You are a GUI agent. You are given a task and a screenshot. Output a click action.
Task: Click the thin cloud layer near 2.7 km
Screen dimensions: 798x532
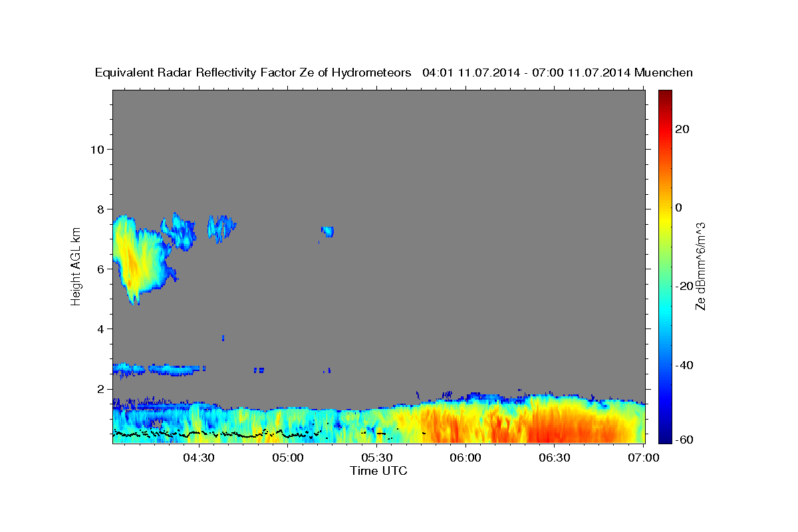(x=157, y=369)
